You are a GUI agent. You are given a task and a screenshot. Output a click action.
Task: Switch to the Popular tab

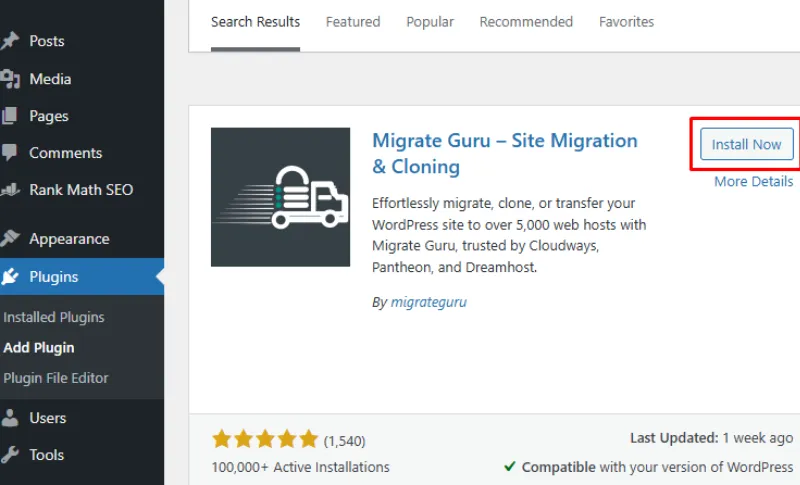click(430, 22)
